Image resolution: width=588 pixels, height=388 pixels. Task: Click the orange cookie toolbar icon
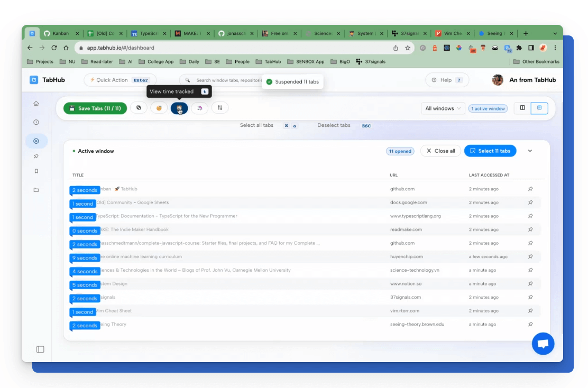[159, 108]
